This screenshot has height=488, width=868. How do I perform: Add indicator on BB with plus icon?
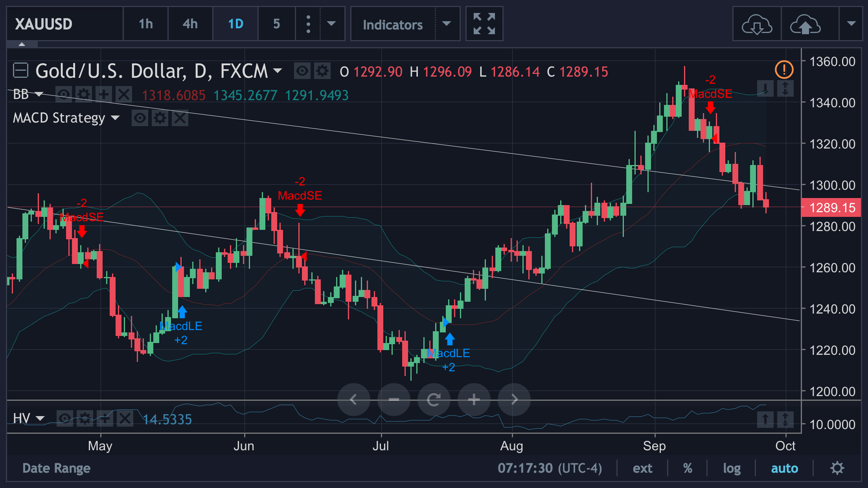pyautogui.click(x=104, y=94)
